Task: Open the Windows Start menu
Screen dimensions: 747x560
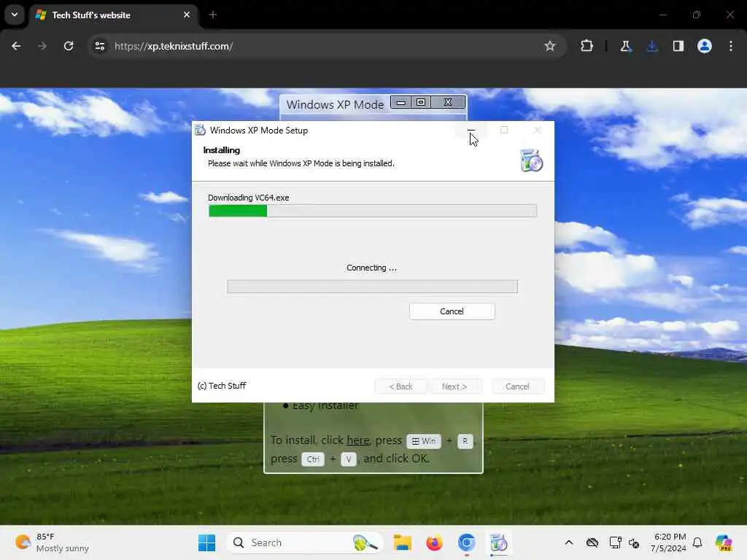Action: (206, 542)
